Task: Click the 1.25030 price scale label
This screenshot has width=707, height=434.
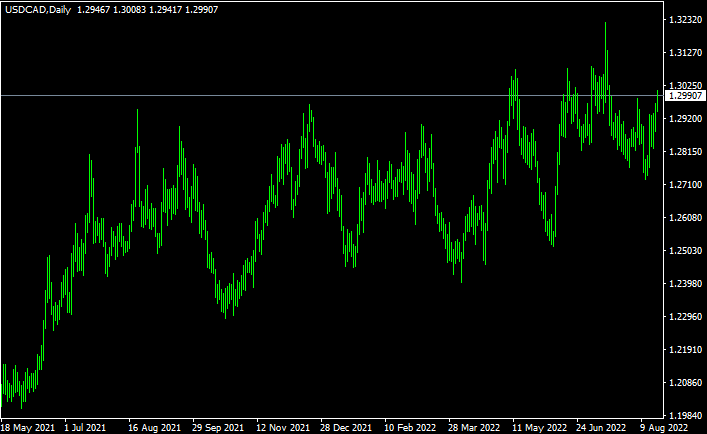Action: 685,250
